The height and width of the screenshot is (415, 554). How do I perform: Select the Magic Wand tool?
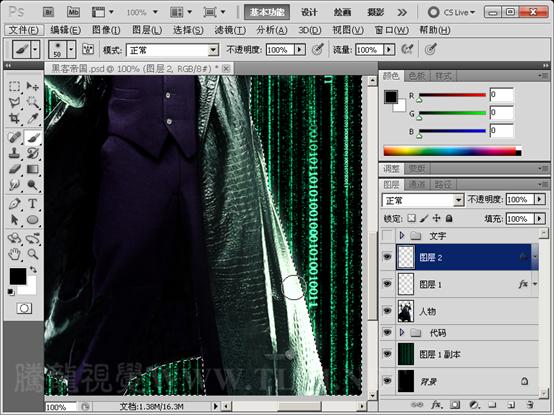[x=33, y=102]
